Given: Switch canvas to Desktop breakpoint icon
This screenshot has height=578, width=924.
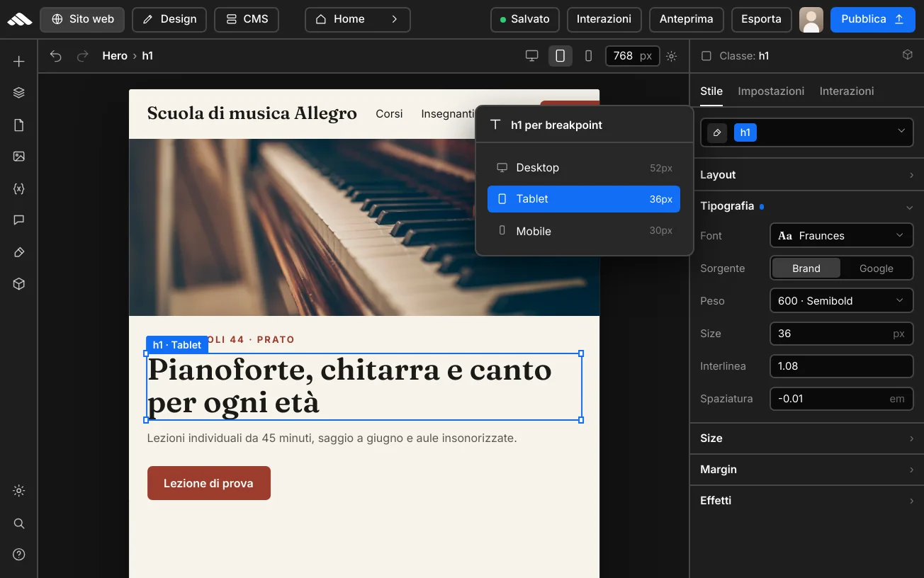Looking at the screenshot, I should pyautogui.click(x=532, y=56).
